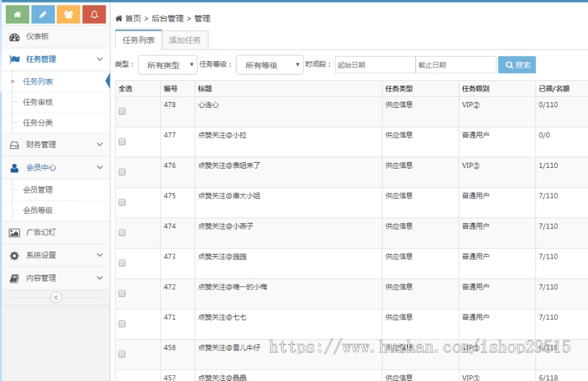Open the 仪表板 dashboard icon item
Image resolution: width=588 pixels, height=381 pixels.
14,37
